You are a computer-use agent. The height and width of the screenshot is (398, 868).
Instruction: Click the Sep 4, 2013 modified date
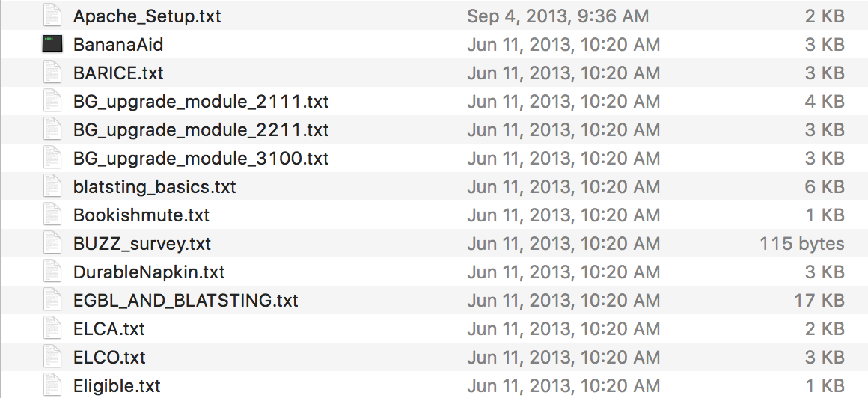tap(557, 16)
